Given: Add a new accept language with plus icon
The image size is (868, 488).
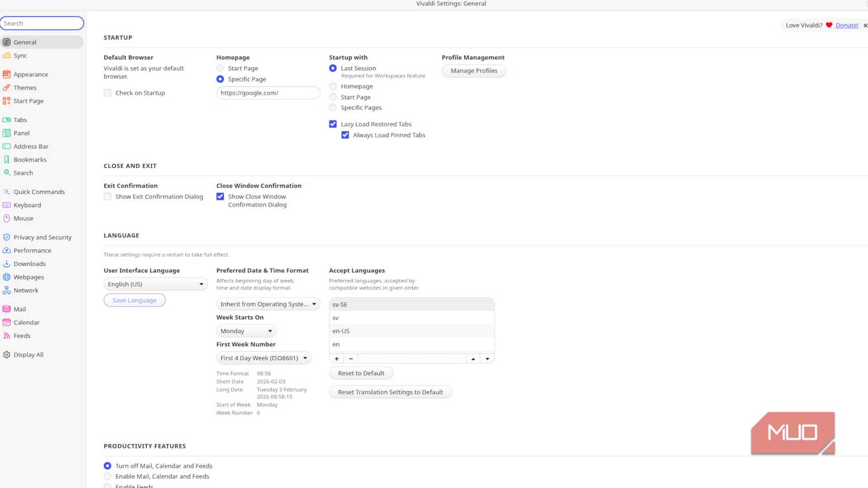Looking at the screenshot, I should pyautogui.click(x=336, y=358).
